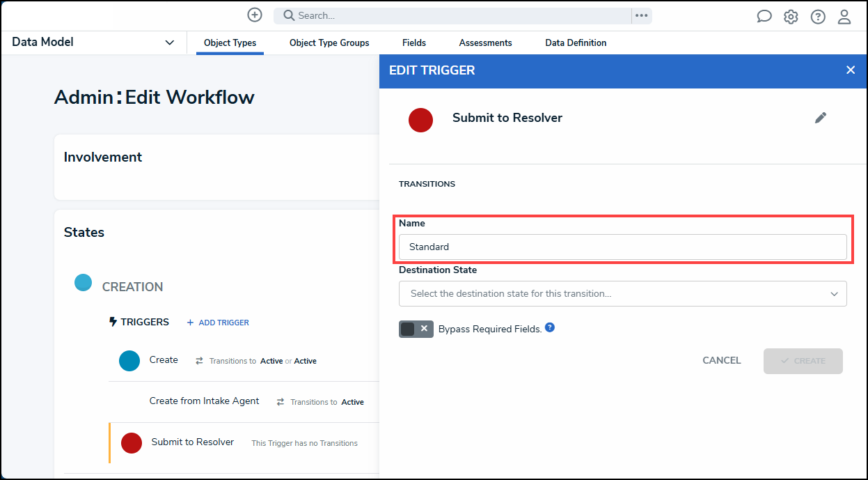Viewport: 868px width, 480px height.
Task: Click the CREATION state heading
Action: pyautogui.click(x=132, y=287)
